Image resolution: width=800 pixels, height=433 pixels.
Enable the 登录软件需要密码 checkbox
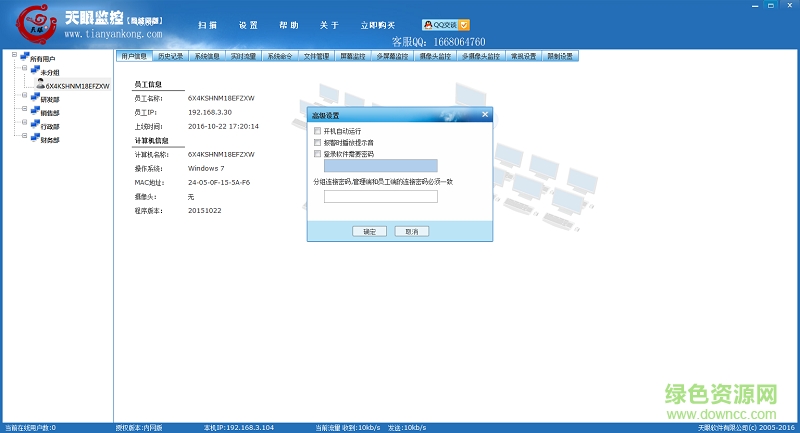coord(317,154)
